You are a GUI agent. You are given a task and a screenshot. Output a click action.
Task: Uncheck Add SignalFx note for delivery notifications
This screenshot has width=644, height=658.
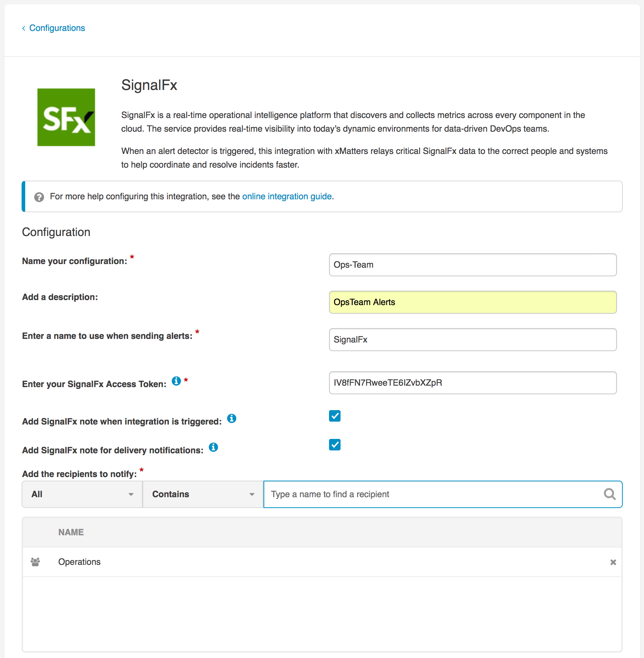(x=335, y=445)
